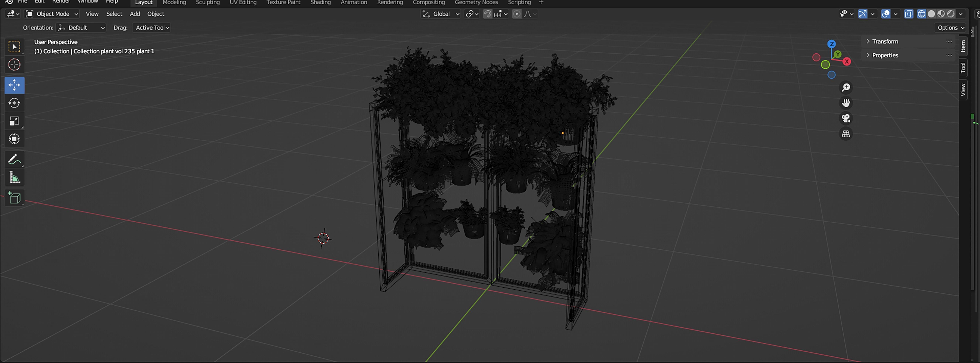Screen dimensions: 980x363
Task: Open the pivot point dropdown
Action: pyautogui.click(x=472, y=14)
